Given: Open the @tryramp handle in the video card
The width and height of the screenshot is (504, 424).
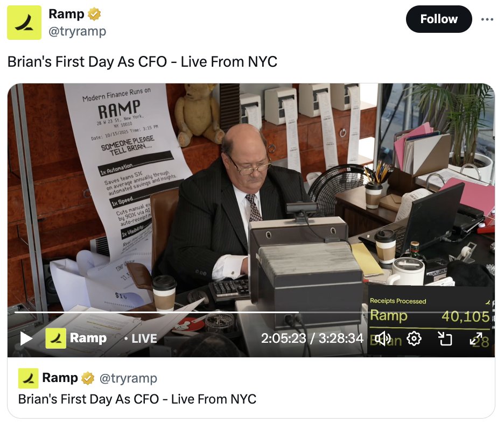Looking at the screenshot, I should [x=128, y=378].
